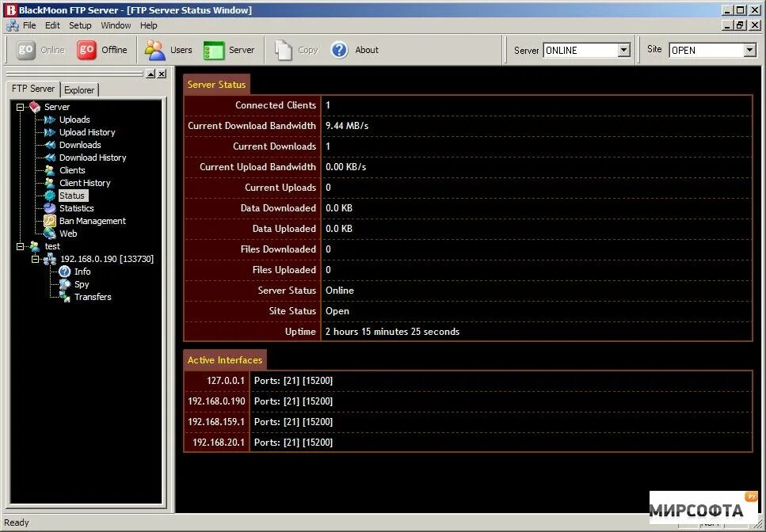The image size is (766, 532).
Task: Click the Info question icon
Action: pyautogui.click(x=64, y=272)
